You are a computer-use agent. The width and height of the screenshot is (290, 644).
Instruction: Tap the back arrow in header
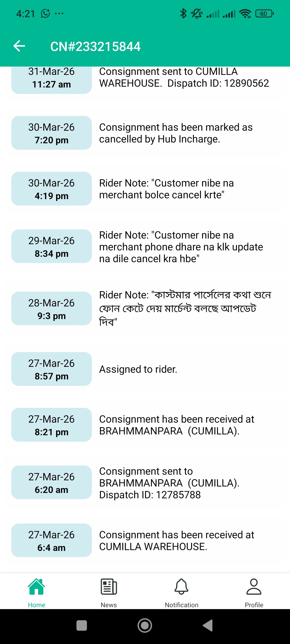click(19, 46)
